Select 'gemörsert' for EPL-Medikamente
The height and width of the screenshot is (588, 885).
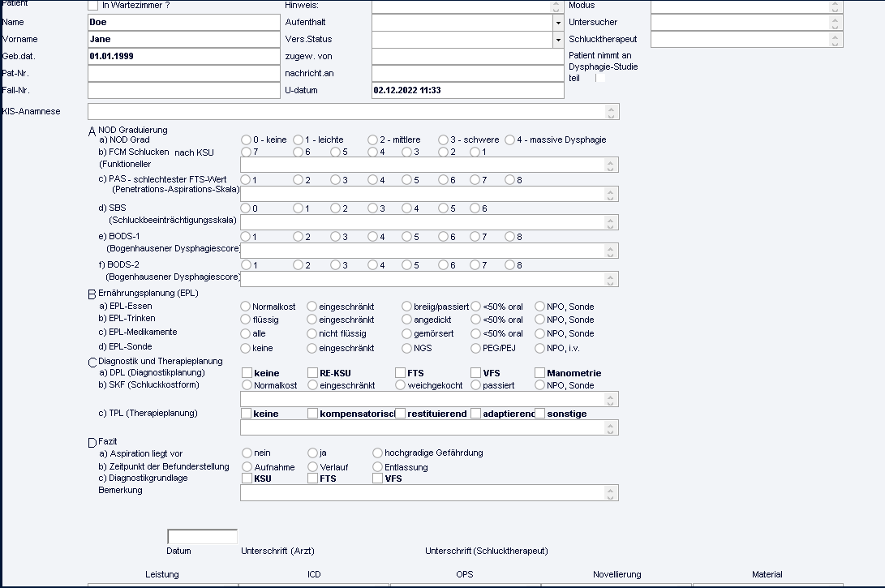pyautogui.click(x=406, y=333)
